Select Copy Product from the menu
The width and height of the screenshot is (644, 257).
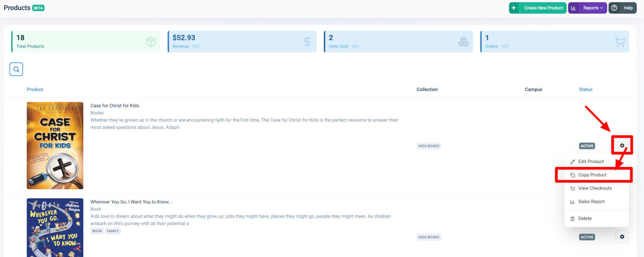coord(593,175)
